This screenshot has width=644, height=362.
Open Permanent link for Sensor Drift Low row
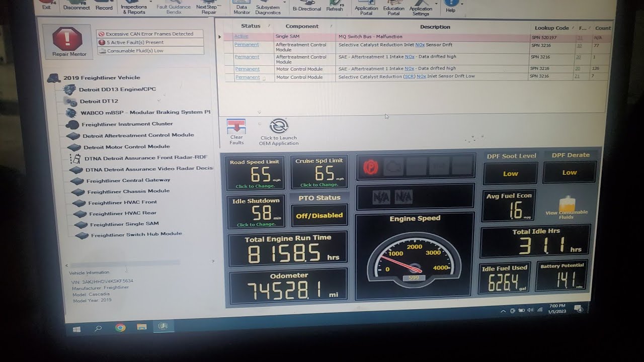[248, 77]
